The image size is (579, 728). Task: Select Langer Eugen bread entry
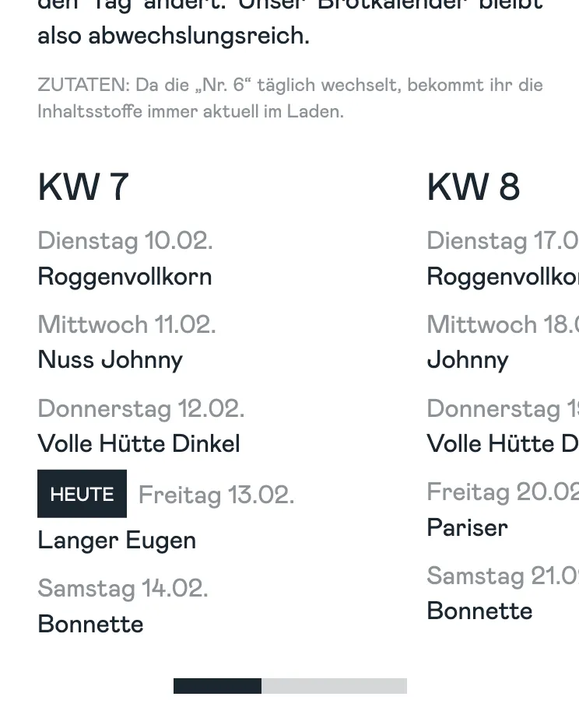tap(117, 540)
